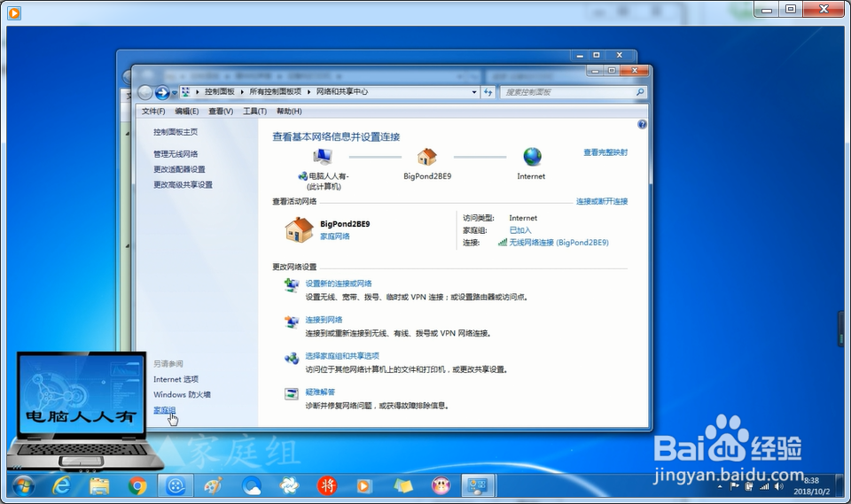Screen dimensions: 851x504
Task: Open 更改高级共享设置 sidebar link
Action: [x=183, y=184]
